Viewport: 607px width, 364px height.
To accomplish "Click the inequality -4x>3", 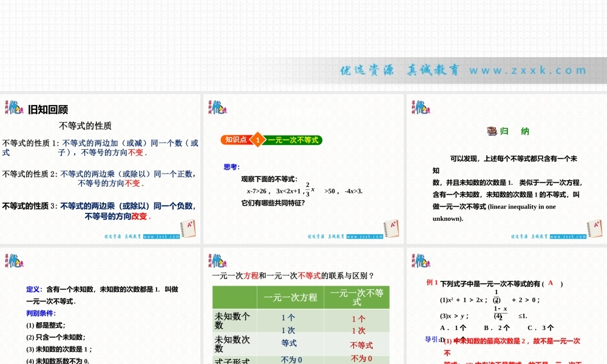I will [x=353, y=191].
